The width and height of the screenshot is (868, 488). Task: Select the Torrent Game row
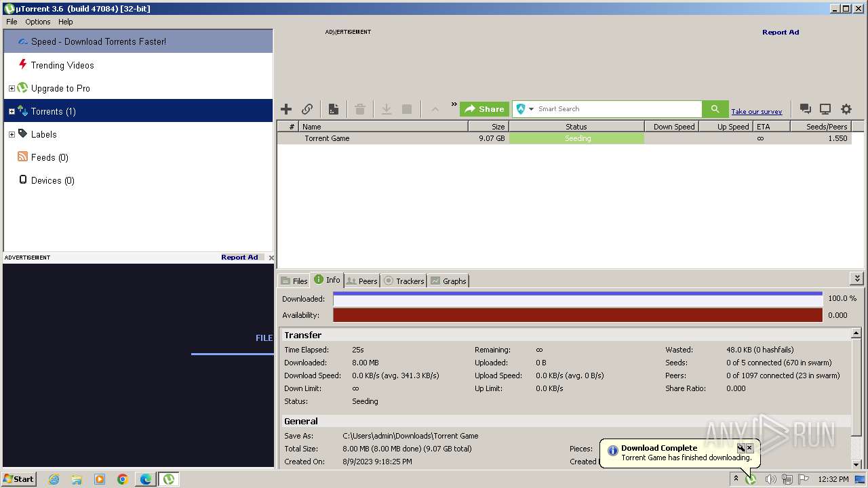(x=564, y=138)
